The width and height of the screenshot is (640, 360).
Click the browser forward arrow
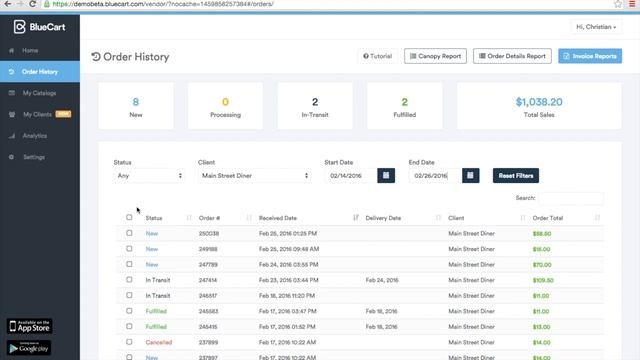click(x=20, y=4)
